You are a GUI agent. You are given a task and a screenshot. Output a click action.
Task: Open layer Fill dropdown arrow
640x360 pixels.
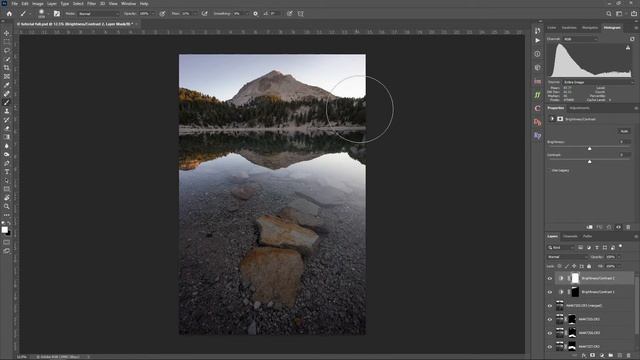(x=619, y=266)
